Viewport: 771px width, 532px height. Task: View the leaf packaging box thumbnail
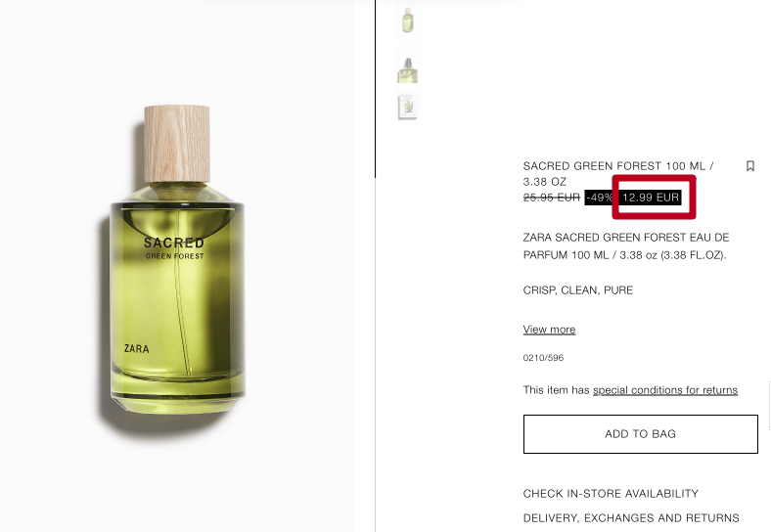point(408,107)
